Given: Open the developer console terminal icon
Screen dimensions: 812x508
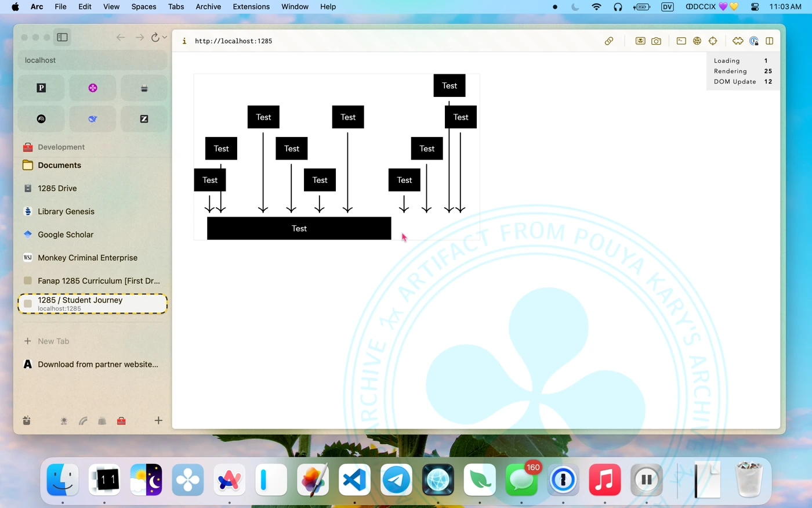Looking at the screenshot, I should pos(681,41).
